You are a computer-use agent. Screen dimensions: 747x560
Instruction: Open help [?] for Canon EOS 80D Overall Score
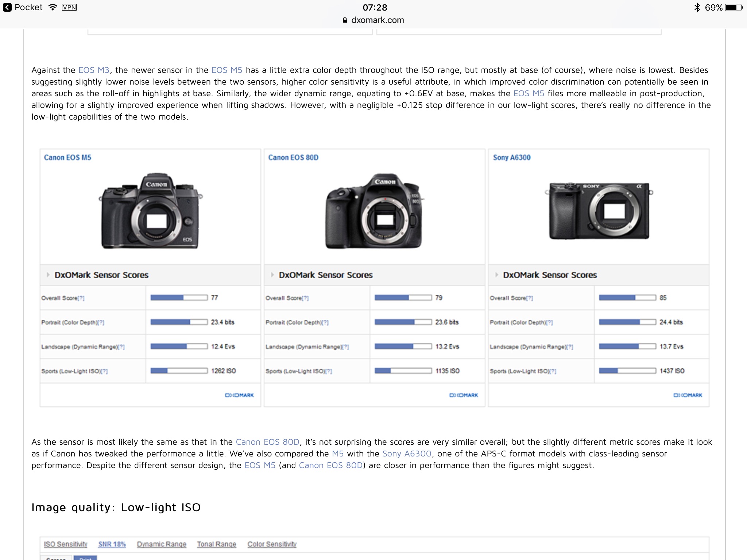coord(305,298)
